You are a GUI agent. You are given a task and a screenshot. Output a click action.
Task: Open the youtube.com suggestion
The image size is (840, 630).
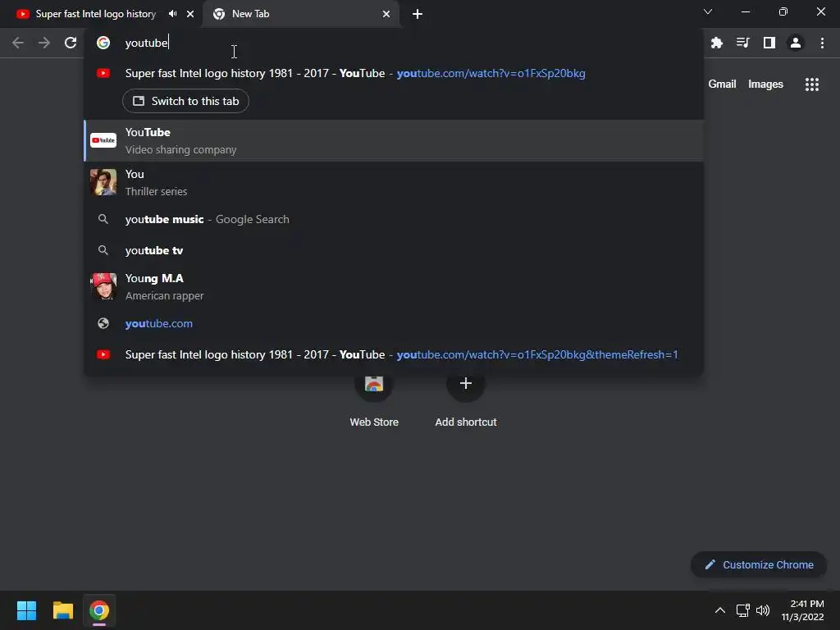click(394, 323)
